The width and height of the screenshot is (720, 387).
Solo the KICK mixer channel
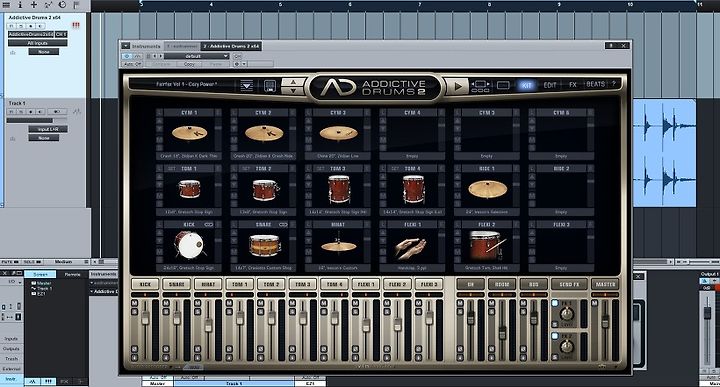tap(135, 312)
